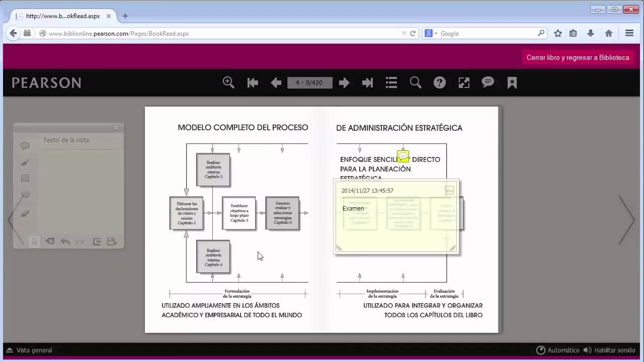Click the annotation panel save/export icon
644x362 pixels.
click(112, 241)
